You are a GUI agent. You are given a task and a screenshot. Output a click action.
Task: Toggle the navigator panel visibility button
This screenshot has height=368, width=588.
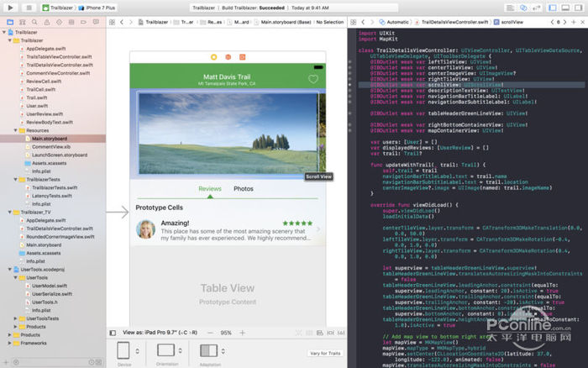(x=553, y=8)
